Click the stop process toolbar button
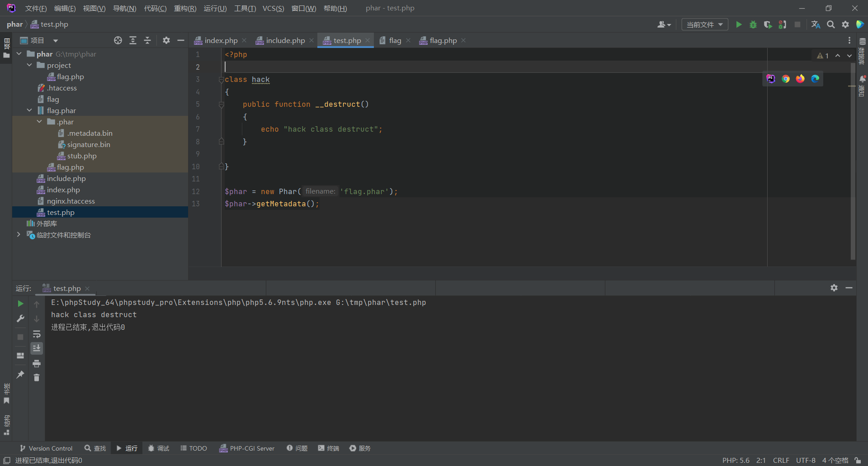 797,24
